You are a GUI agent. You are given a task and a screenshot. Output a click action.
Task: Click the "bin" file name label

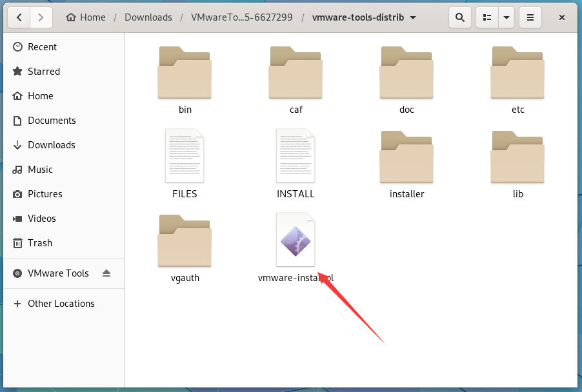[185, 110]
